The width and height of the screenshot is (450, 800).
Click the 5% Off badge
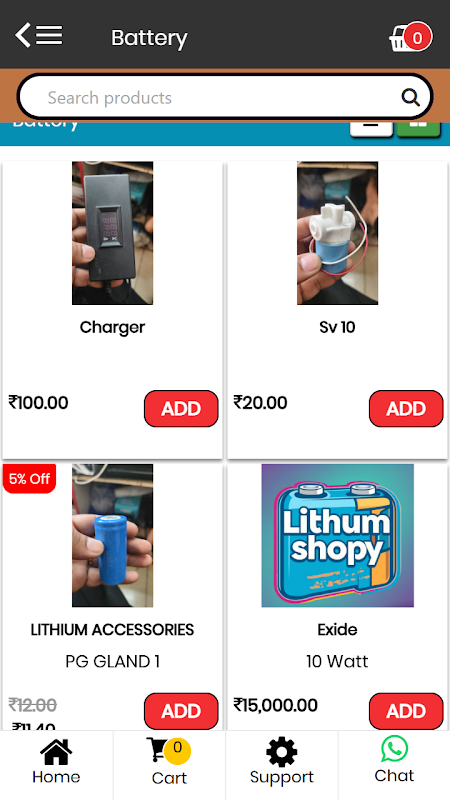[x=29, y=479]
